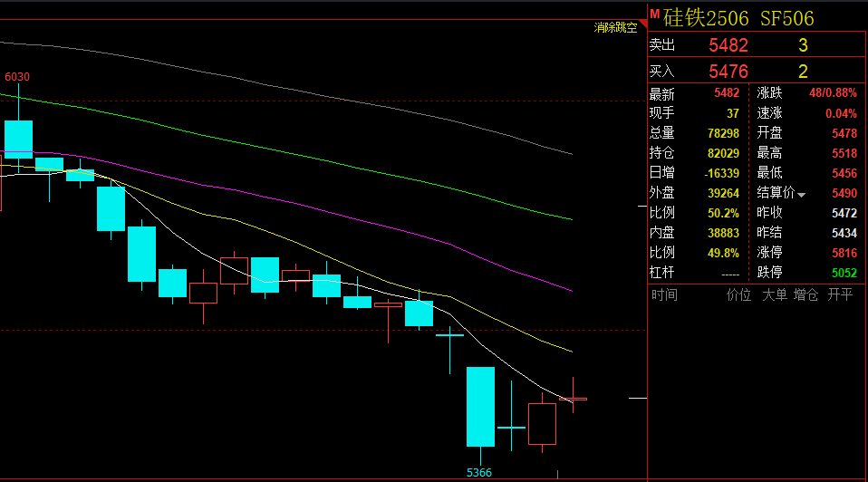Click the 大单 column header

pyautogui.click(x=775, y=295)
